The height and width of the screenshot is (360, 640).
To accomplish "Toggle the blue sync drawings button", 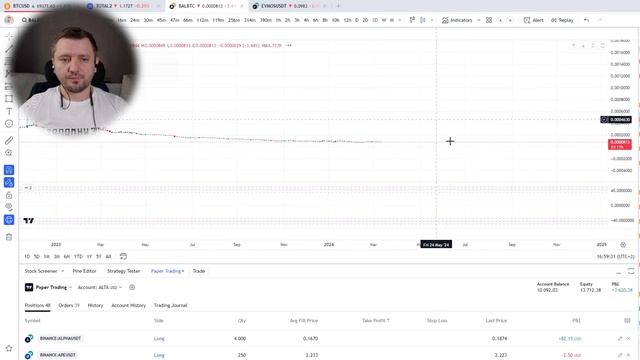I will (9, 220).
